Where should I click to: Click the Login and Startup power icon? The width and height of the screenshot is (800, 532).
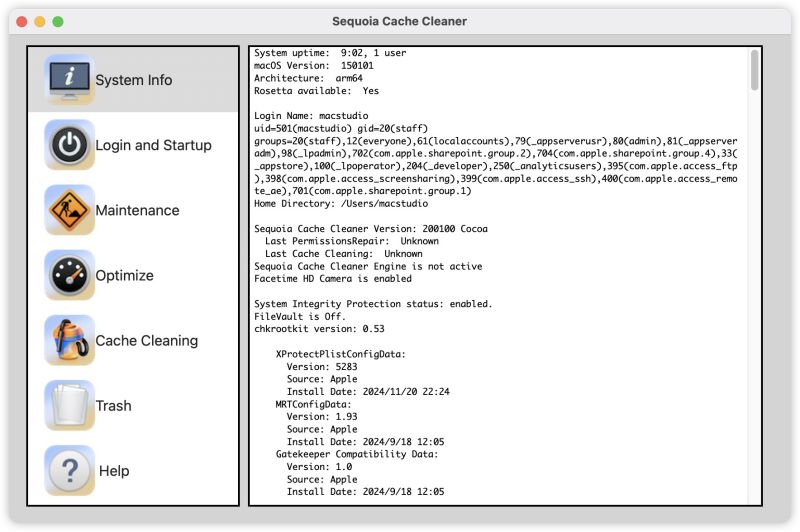pos(69,145)
